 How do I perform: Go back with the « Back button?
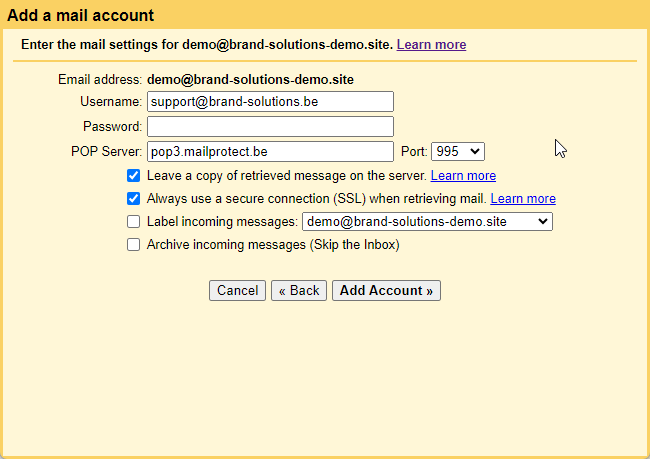tap(299, 291)
